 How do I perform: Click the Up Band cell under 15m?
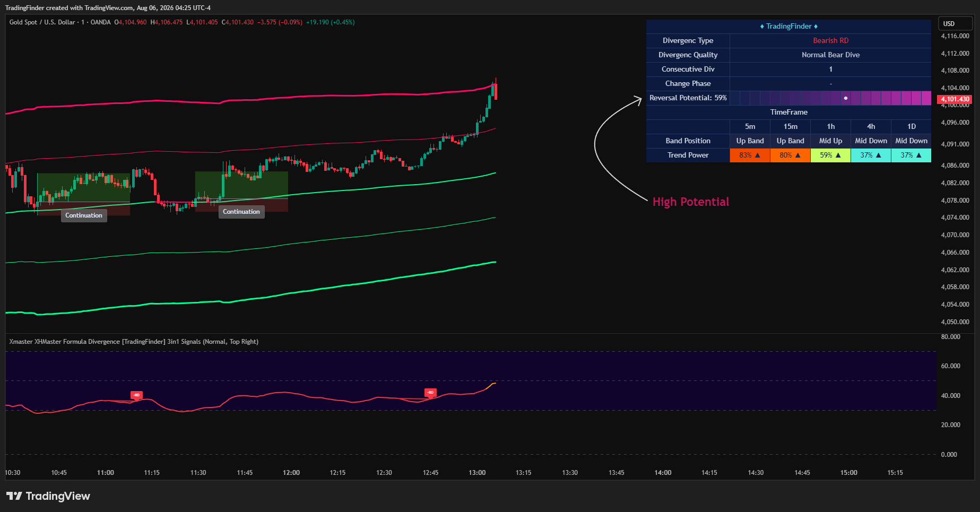(790, 141)
